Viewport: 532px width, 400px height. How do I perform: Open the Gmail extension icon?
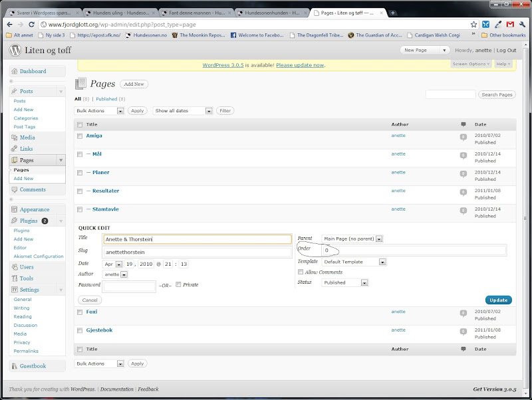click(510, 25)
